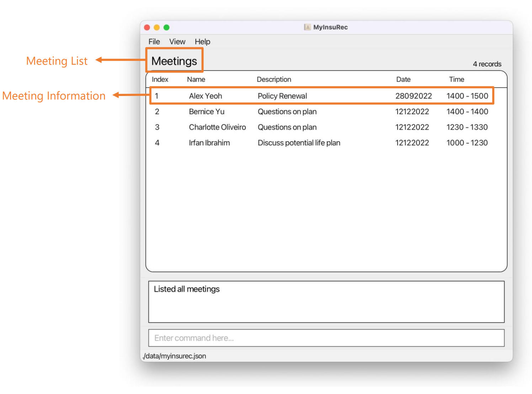This screenshot has width=532, height=394.
Task: Click the command input field
Action: coord(326,338)
